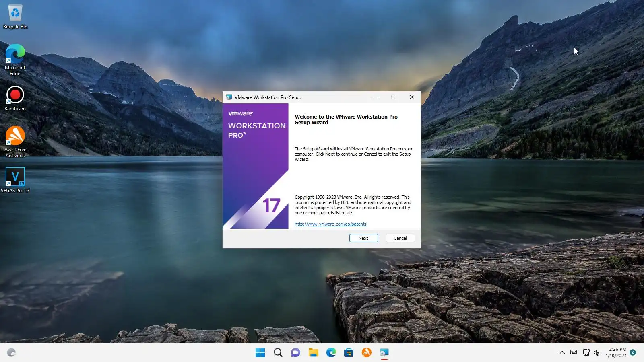Click the 'Copyright 1998-2023 VMware' notice text
644x362 pixels.
click(x=353, y=205)
